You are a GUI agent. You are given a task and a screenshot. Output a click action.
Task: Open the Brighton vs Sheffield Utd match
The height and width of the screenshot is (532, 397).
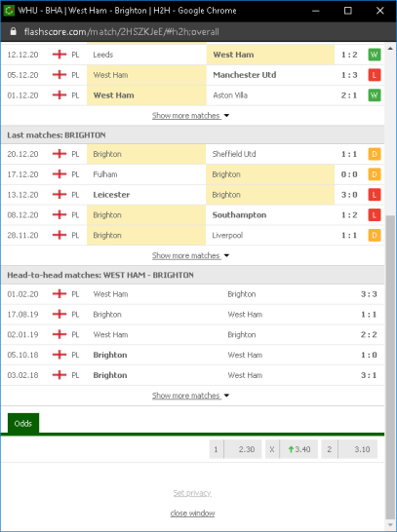click(192, 154)
